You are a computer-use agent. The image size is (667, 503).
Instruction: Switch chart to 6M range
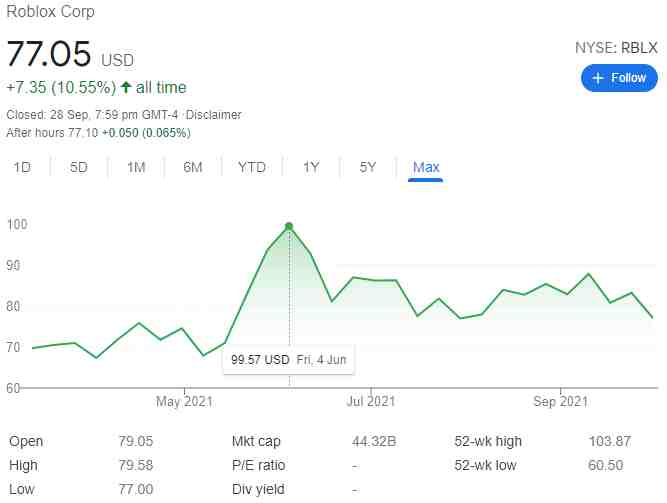coord(193,167)
